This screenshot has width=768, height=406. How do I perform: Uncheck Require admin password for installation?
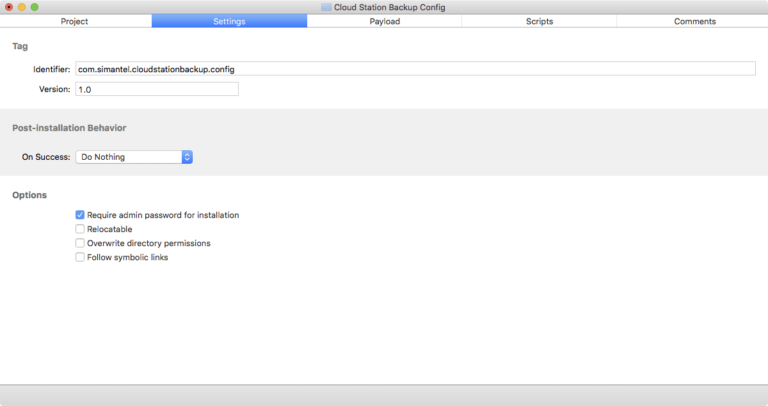click(x=80, y=215)
